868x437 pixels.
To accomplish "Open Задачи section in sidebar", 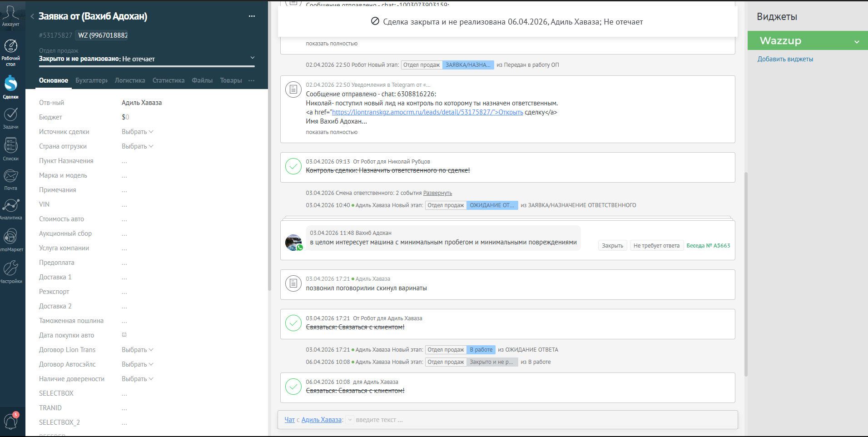I will click(10, 118).
